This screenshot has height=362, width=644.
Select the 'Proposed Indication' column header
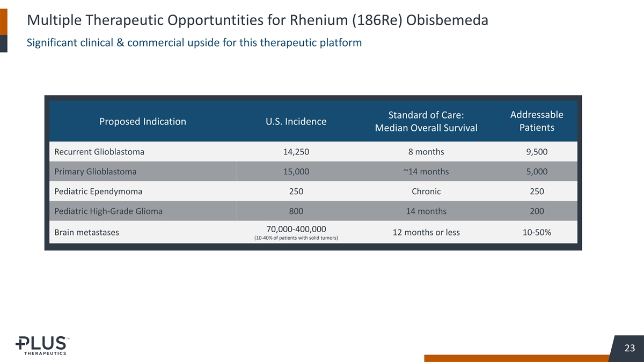pyautogui.click(x=143, y=121)
